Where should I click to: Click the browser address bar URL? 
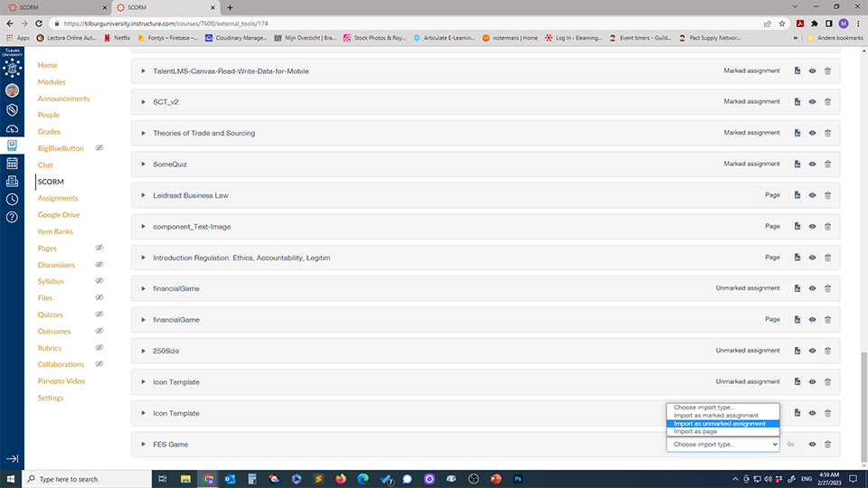click(166, 23)
